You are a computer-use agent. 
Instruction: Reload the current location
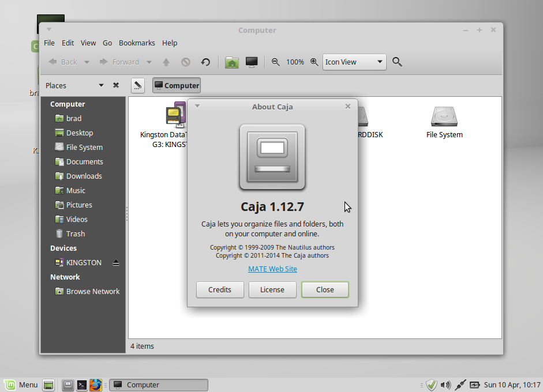coord(205,62)
